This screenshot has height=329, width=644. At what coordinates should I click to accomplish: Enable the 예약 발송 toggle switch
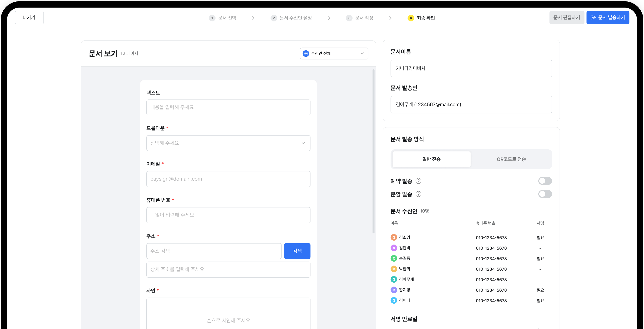pos(545,181)
